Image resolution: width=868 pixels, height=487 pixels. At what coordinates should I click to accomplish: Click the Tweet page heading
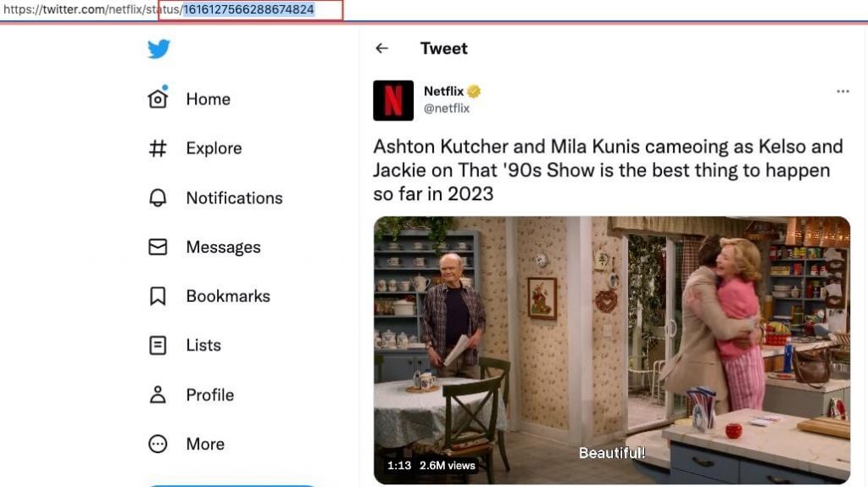coord(443,48)
